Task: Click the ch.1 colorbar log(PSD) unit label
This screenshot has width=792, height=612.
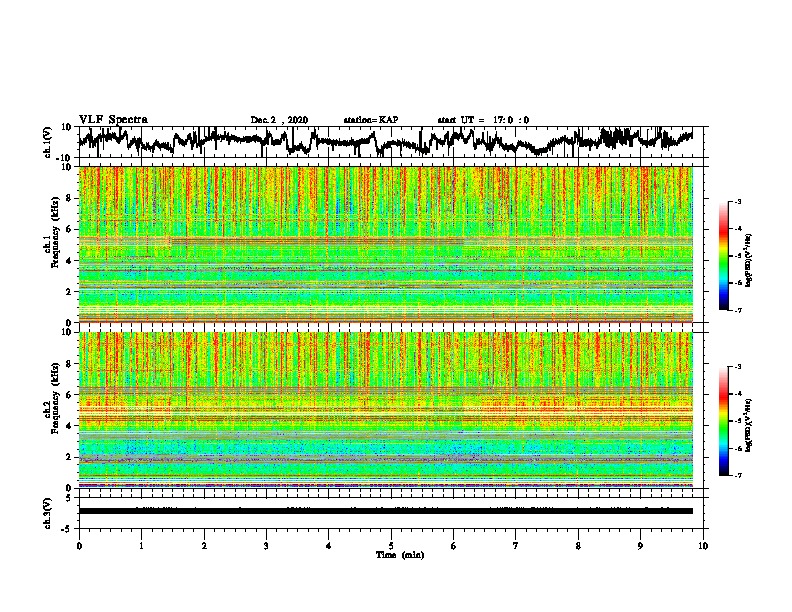Action: (x=748, y=261)
